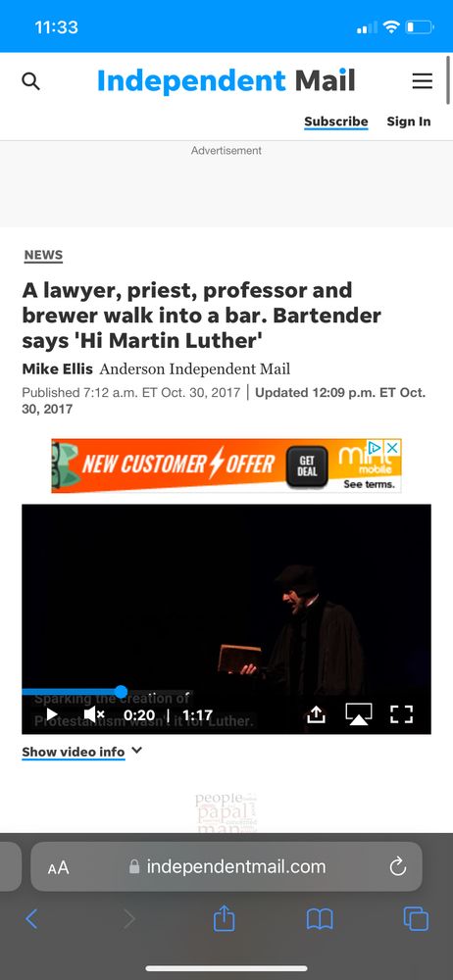Open the Safari share sheet
The height and width of the screenshot is (980, 453).
coord(224,918)
